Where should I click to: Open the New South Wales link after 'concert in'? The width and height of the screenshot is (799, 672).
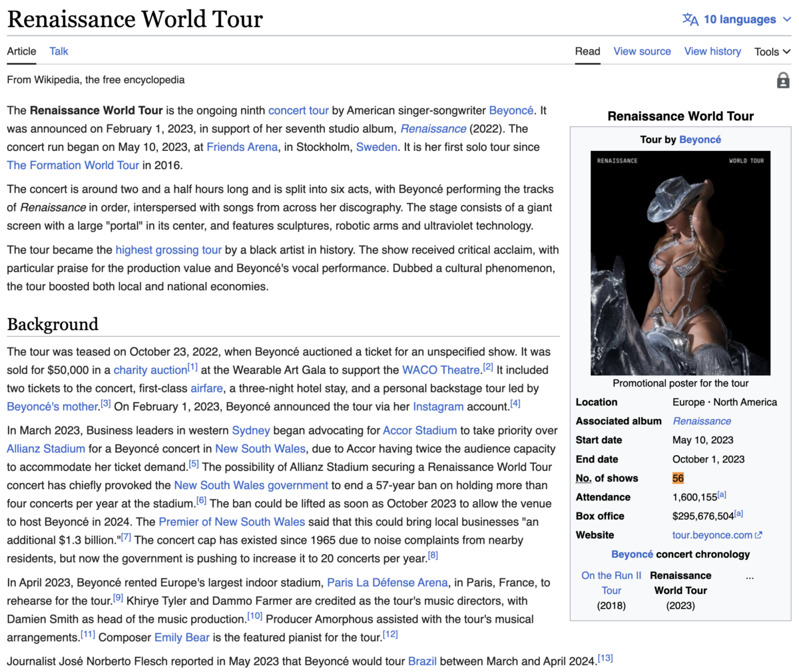tap(260, 449)
